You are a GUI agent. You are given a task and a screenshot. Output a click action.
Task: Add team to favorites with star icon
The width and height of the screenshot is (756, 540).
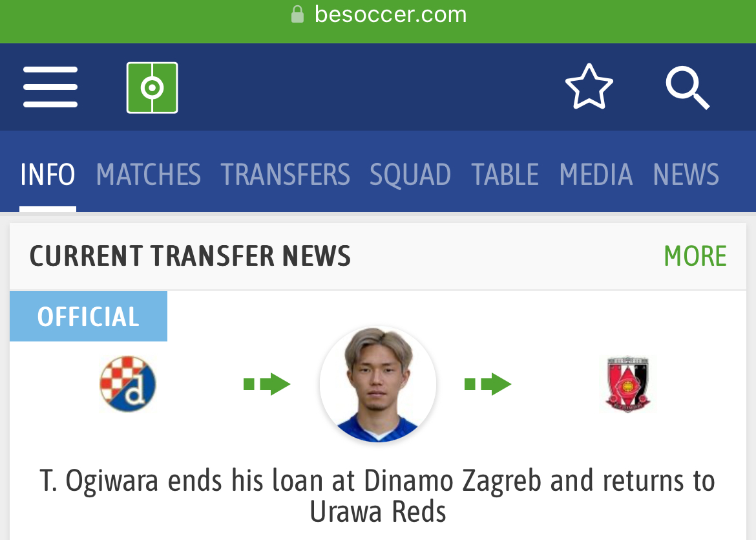click(589, 87)
